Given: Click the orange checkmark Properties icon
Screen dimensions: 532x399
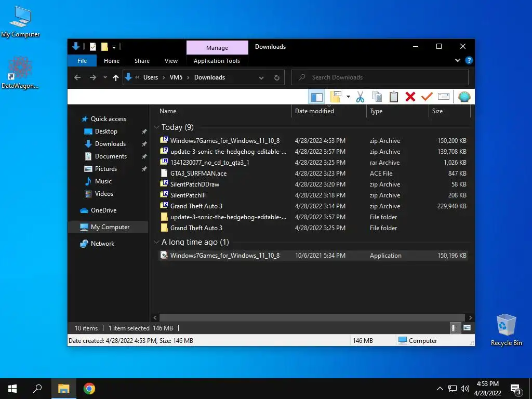Looking at the screenshot, I should point(427,97).
